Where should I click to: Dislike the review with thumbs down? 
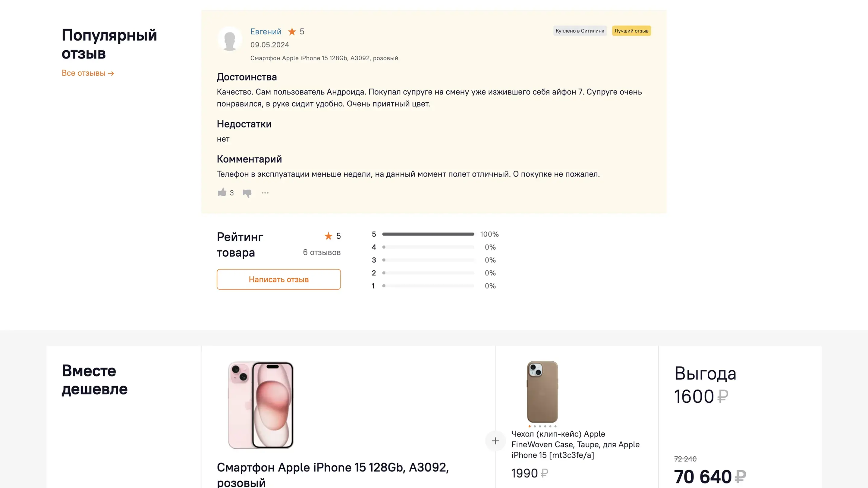click(x=247, y=193)
